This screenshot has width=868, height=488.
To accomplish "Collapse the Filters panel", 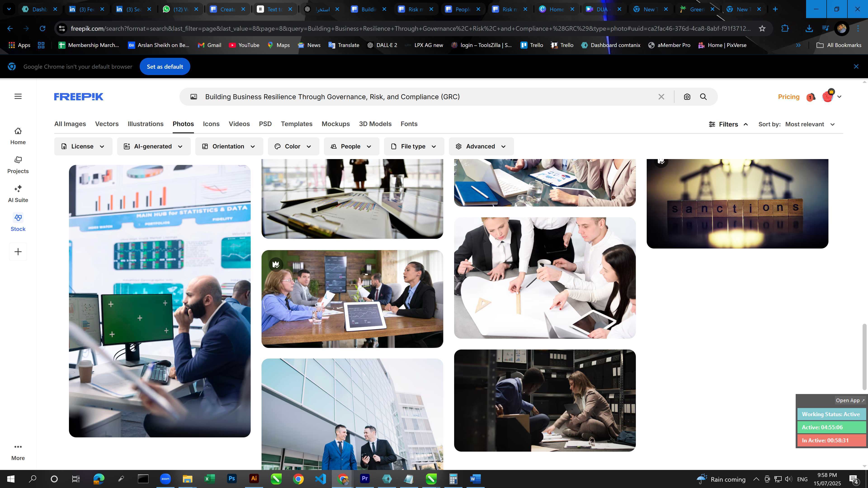I will [728, 124].
